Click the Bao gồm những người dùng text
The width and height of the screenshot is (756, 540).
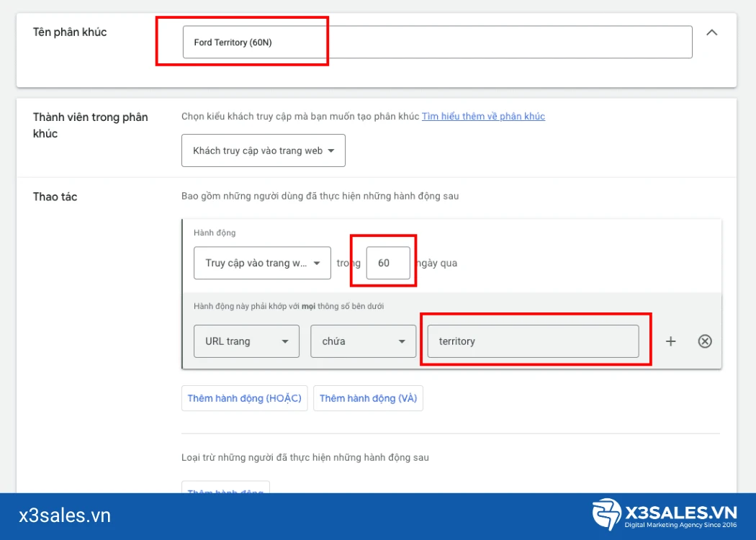(x=320, y=197)
